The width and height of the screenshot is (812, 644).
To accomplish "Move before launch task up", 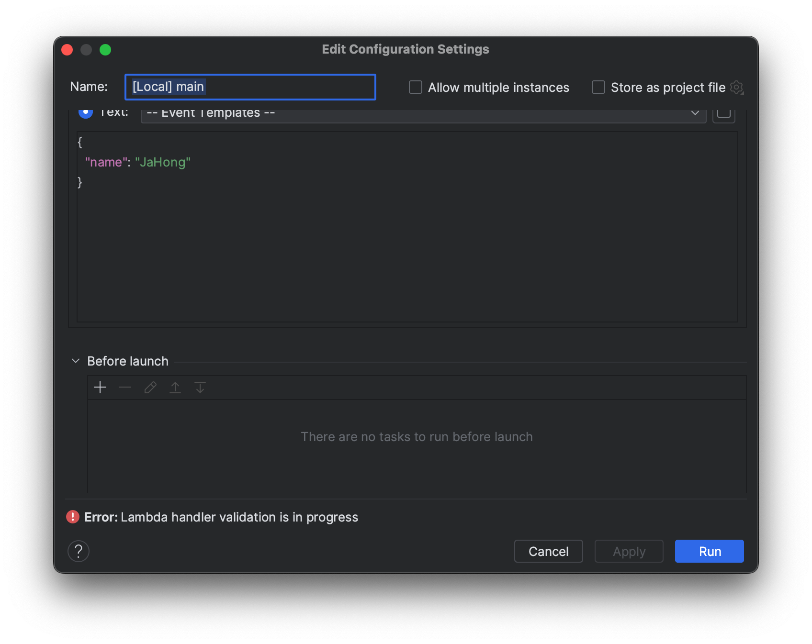I will (x=175, y=387).
